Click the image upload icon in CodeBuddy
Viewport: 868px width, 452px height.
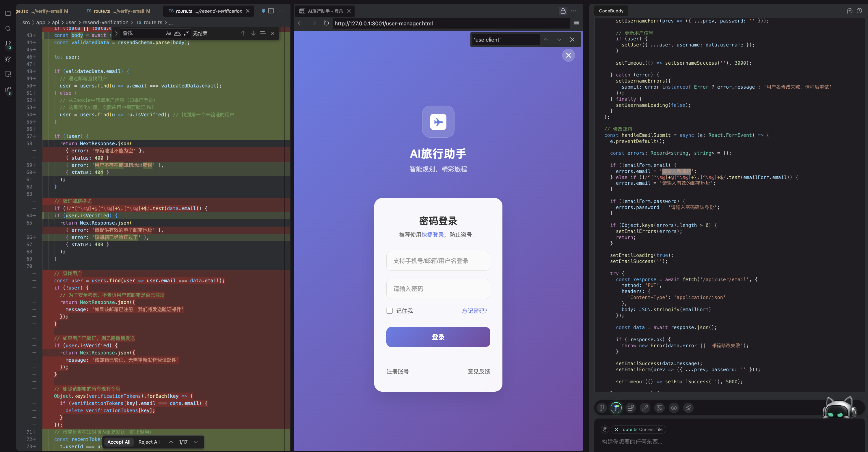tap(660, 408)
